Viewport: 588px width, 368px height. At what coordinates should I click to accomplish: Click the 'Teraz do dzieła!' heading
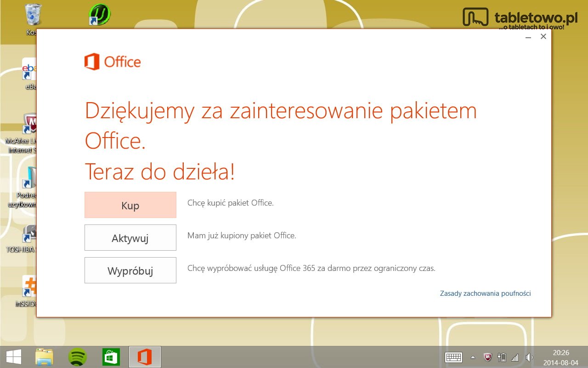[x=160, y=172]
